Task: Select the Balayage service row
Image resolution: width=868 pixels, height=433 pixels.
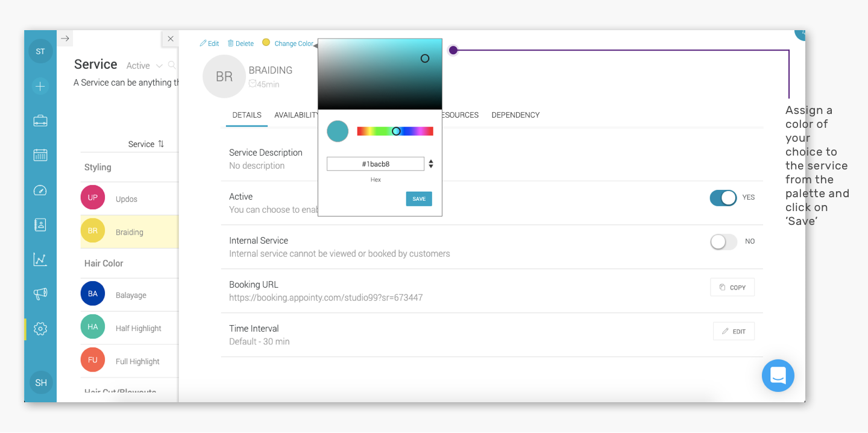Action: 129,295
